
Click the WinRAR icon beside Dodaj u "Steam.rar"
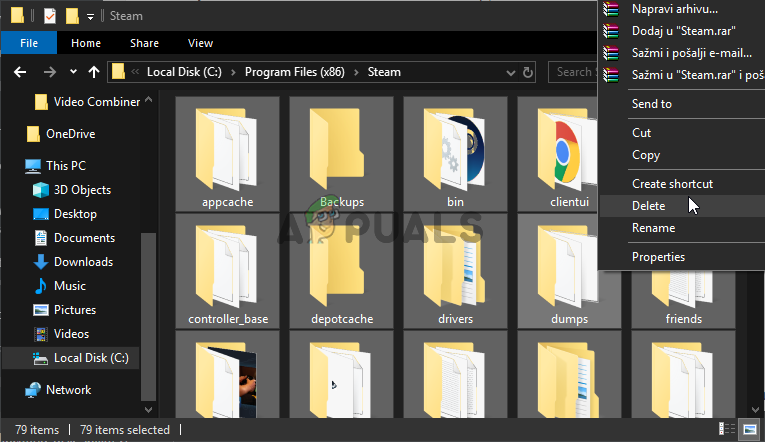click(x=611, y=31)
